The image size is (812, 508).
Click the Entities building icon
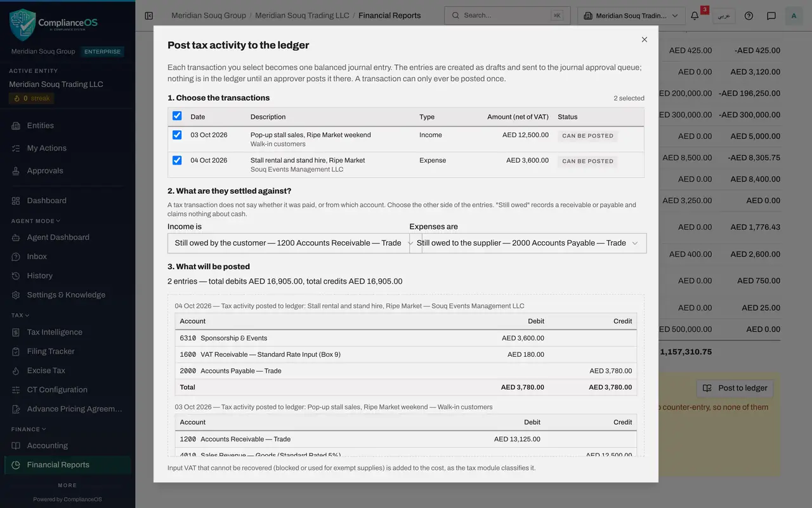coord(16,126)
